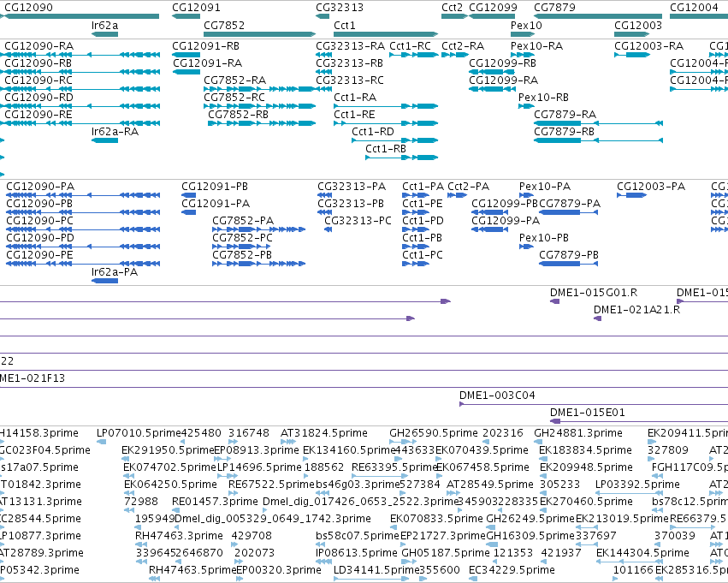Select transcript CG7852-RC

click(234, 98)
